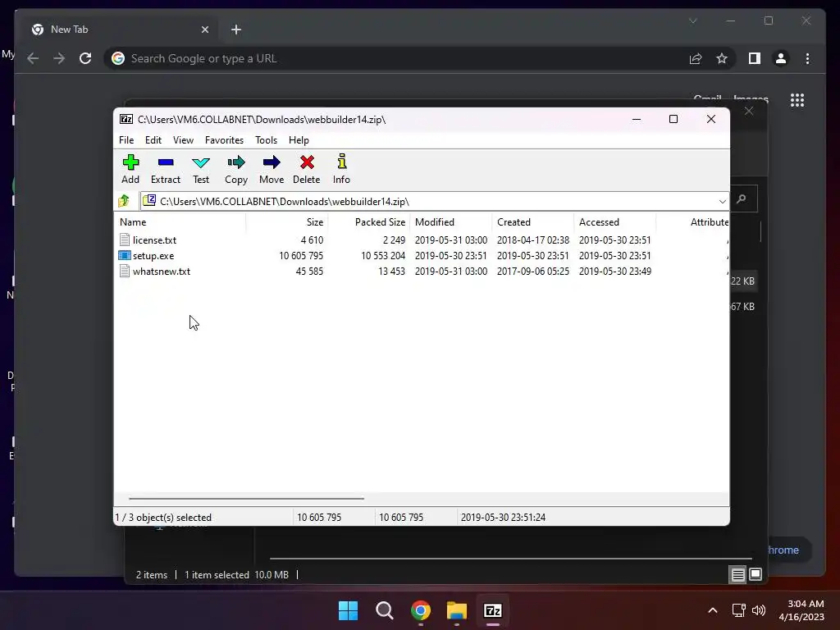Viewport: 840px width, 630px height.
Task: Open Google apps grid
Action: point(797,100)
